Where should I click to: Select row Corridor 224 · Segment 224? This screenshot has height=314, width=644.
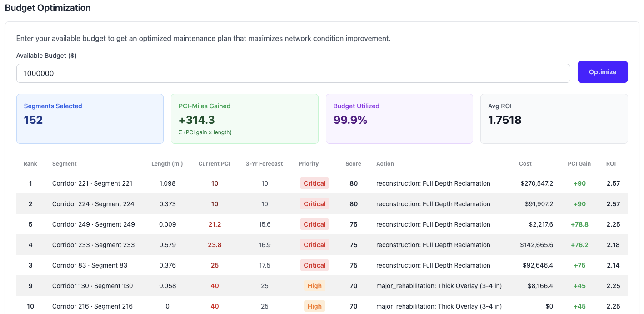[x=322, y=204]
